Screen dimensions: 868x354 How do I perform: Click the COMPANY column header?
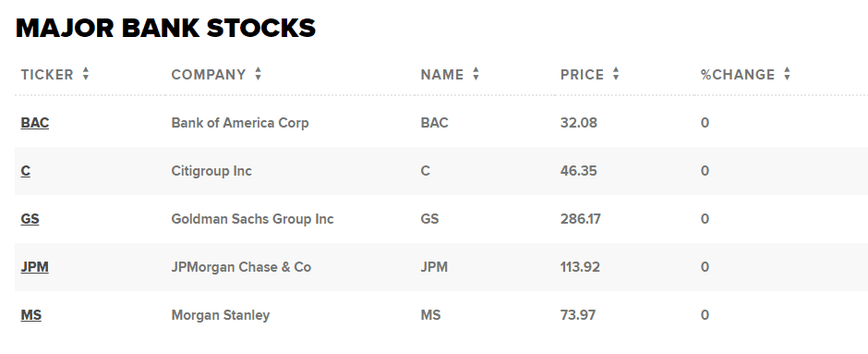pyautogui.click(x=209, y=75)
